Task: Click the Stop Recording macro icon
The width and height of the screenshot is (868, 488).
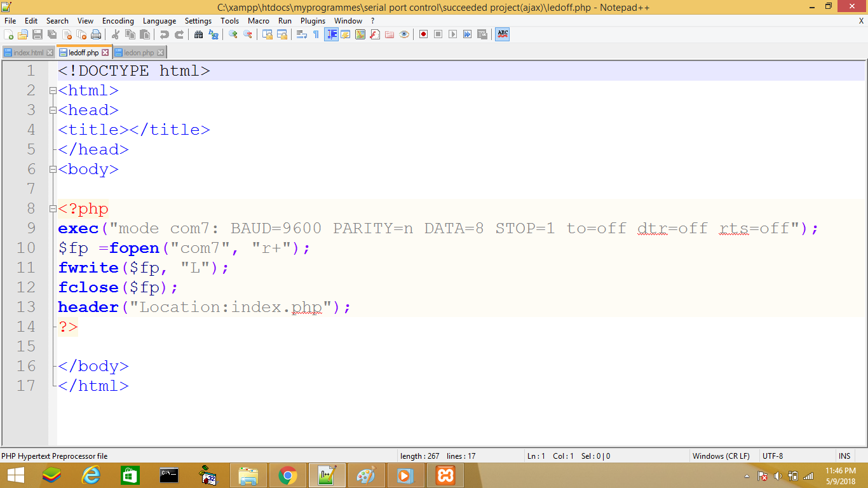Action: (x=438, y=34)
